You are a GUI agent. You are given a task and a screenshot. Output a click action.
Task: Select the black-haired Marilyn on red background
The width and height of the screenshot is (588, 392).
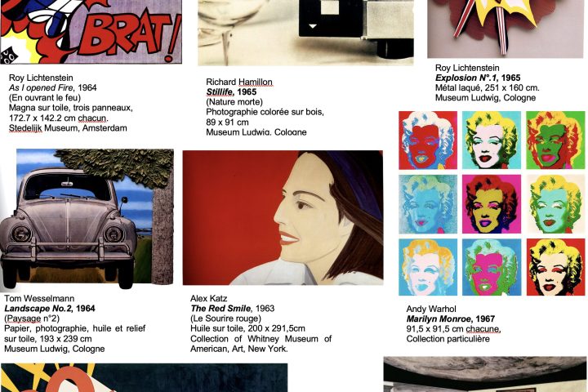click(555, 267)
